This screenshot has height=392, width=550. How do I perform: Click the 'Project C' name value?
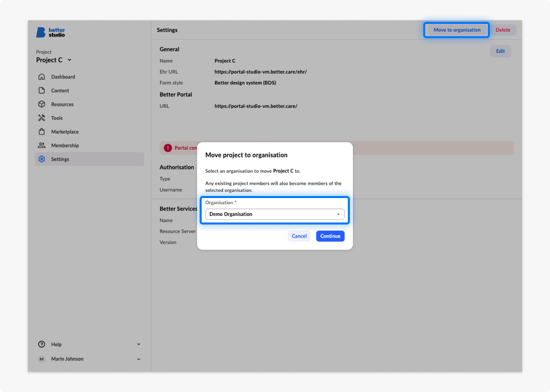225,61
